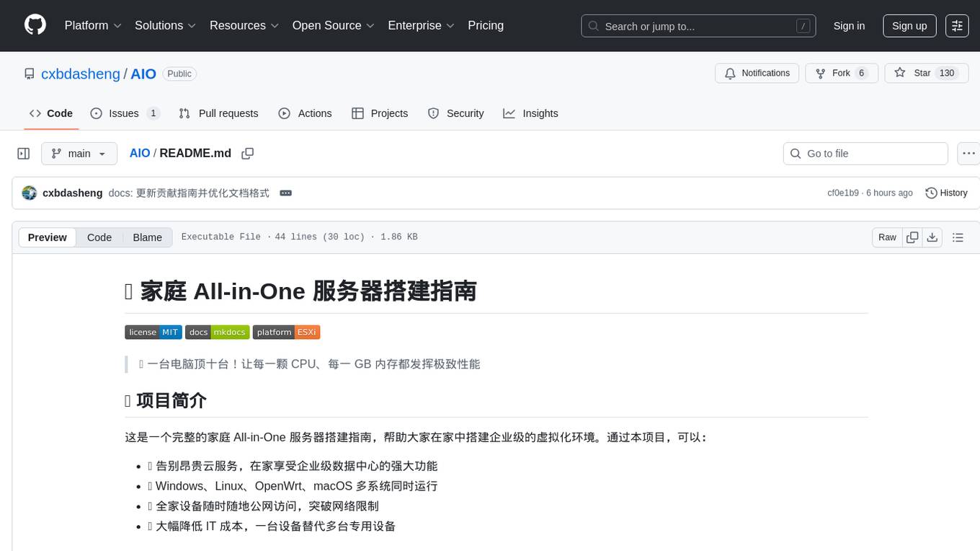Collapse the file tree side panel
Image resolution: width=980 pixels, height=551 pixels.
click(24, 154)
